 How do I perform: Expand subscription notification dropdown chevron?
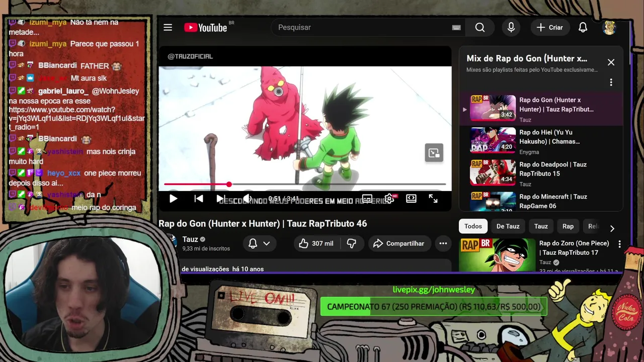pyautogui.click(x=267, y=243)
